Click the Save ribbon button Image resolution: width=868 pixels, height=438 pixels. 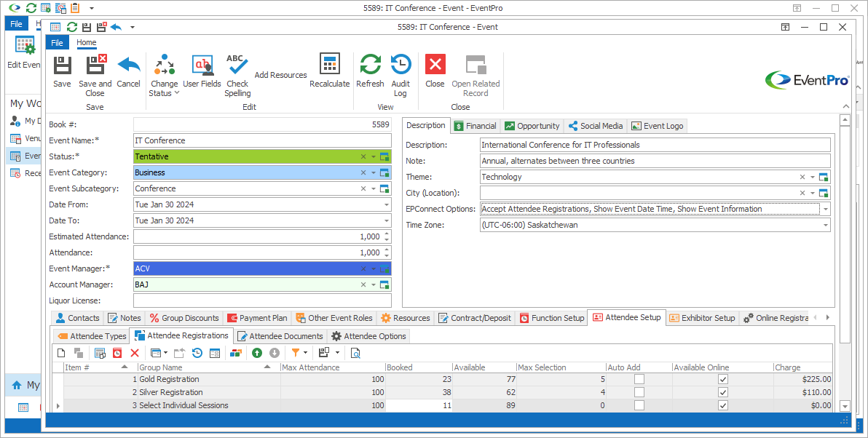pos(62,71)
